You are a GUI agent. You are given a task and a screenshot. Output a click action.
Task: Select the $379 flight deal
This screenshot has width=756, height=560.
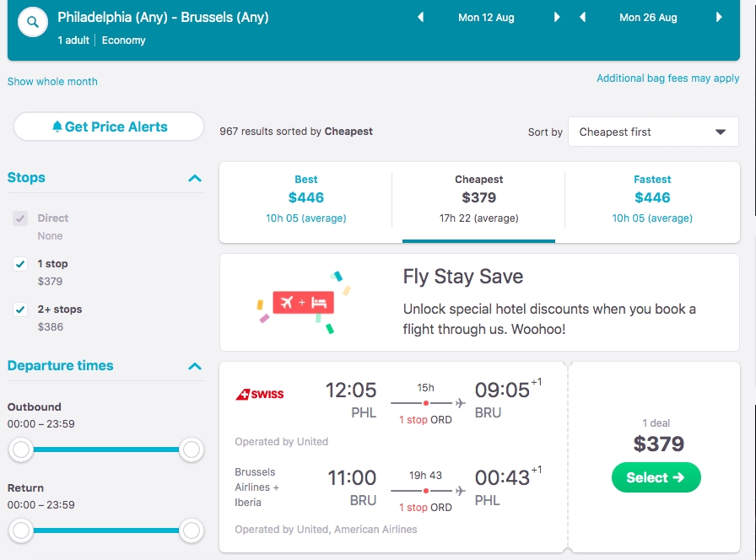(656, 477)
